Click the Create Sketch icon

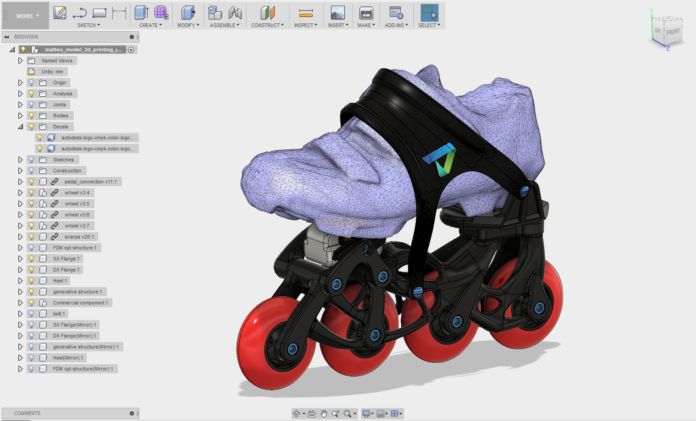60,12
